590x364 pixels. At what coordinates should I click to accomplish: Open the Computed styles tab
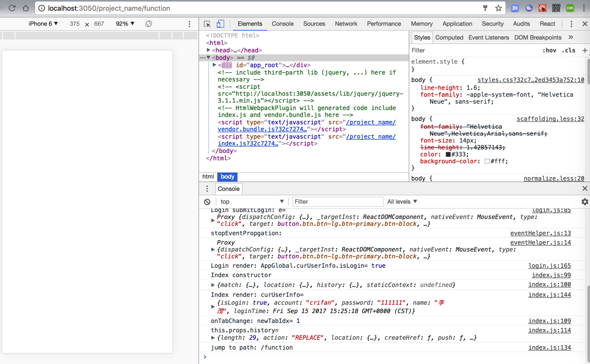(x=449, y=37)
